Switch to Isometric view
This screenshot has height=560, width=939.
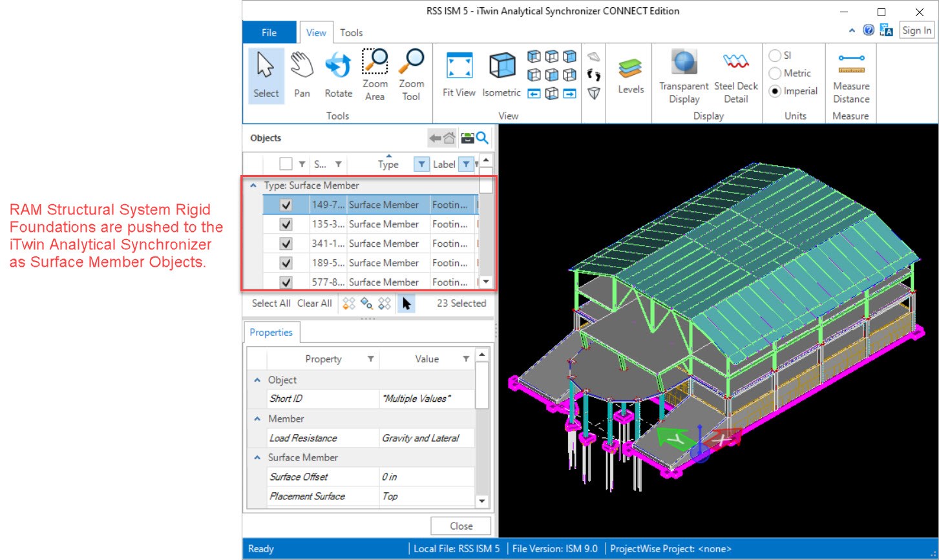pyautogui.click(x=501, y=76)
